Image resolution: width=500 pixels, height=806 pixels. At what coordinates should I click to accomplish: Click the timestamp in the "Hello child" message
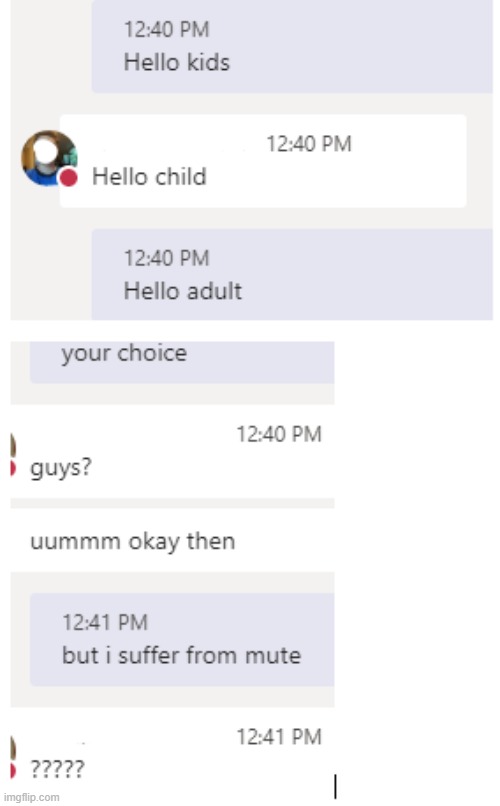click(x=309, y=144)
